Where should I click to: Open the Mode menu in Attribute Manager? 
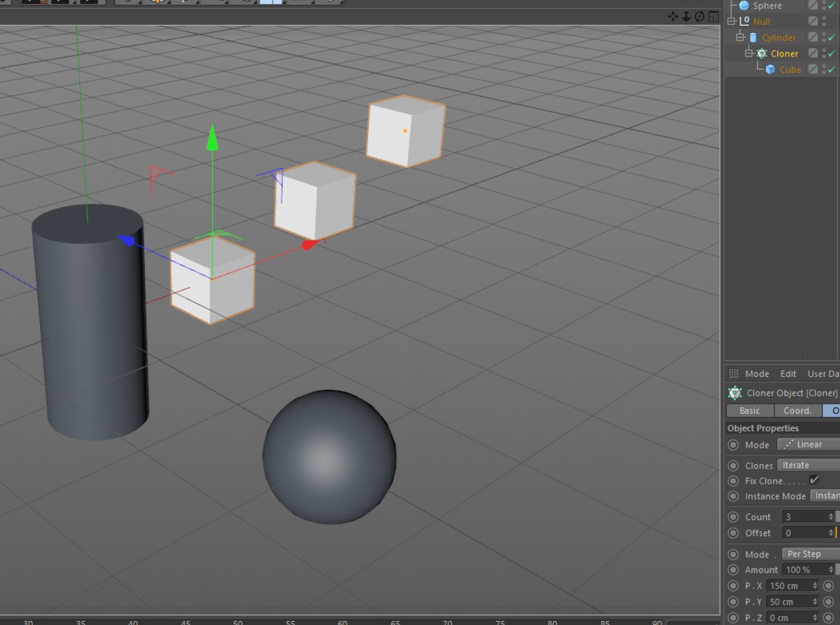(757, 374)
